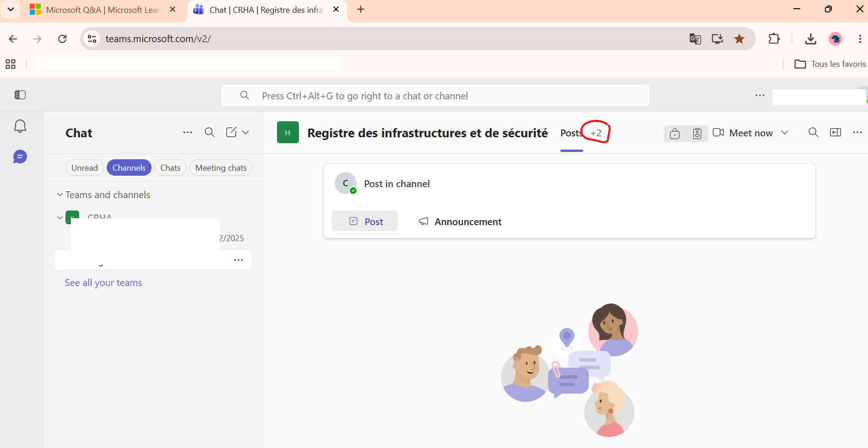Click See all your teams link
This screenshot has width=868, height=448.
[x=103, y=283]
